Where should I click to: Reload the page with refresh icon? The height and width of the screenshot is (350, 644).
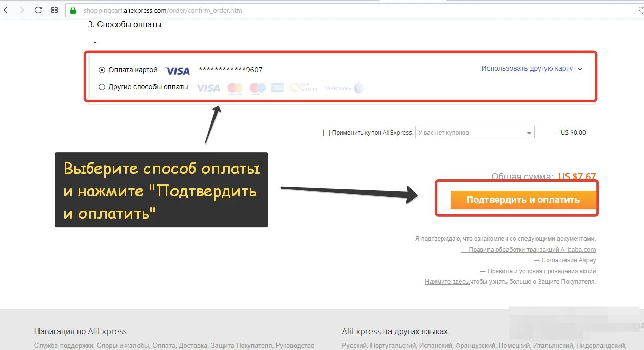(38, 10)
